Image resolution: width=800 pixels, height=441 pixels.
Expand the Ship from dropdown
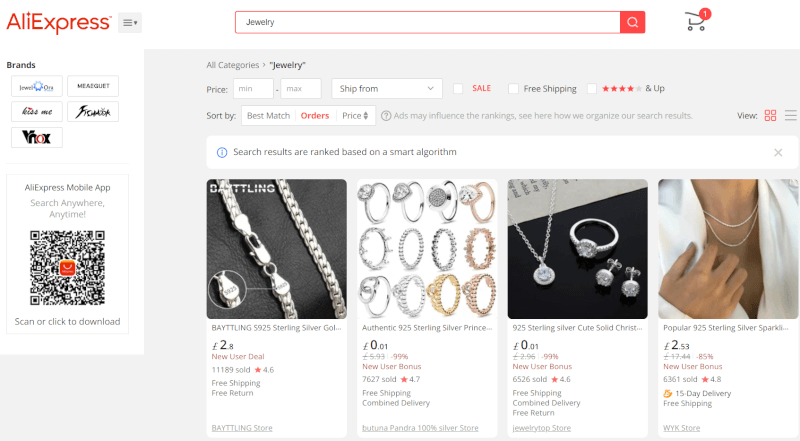tap(387, 88)
